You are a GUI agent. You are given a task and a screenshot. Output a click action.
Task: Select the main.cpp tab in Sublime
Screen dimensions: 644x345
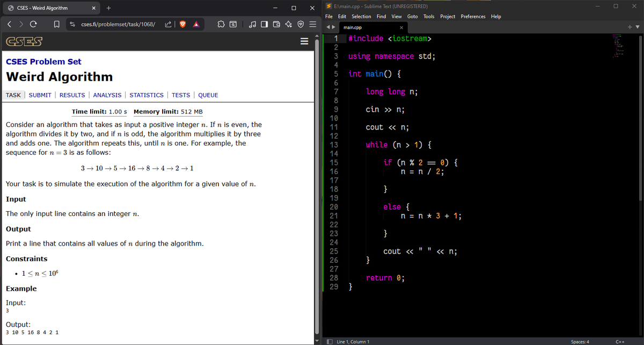click(373, 27)
